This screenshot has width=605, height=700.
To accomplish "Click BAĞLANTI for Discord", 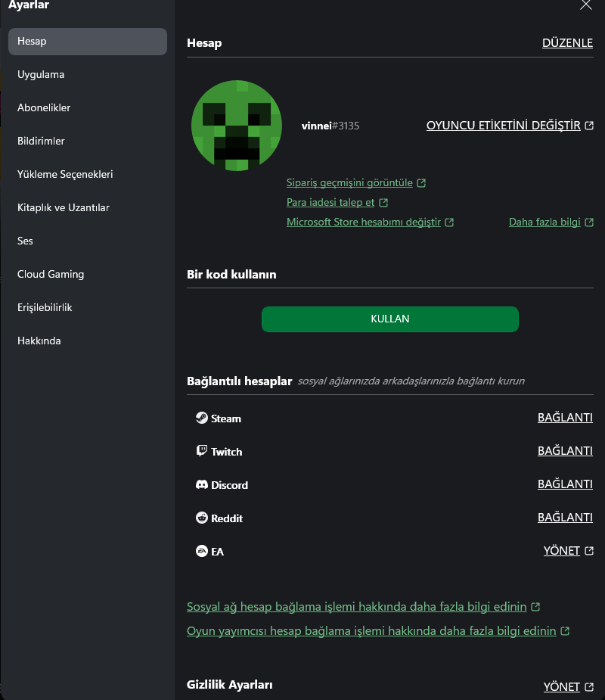I will point(565,484).
